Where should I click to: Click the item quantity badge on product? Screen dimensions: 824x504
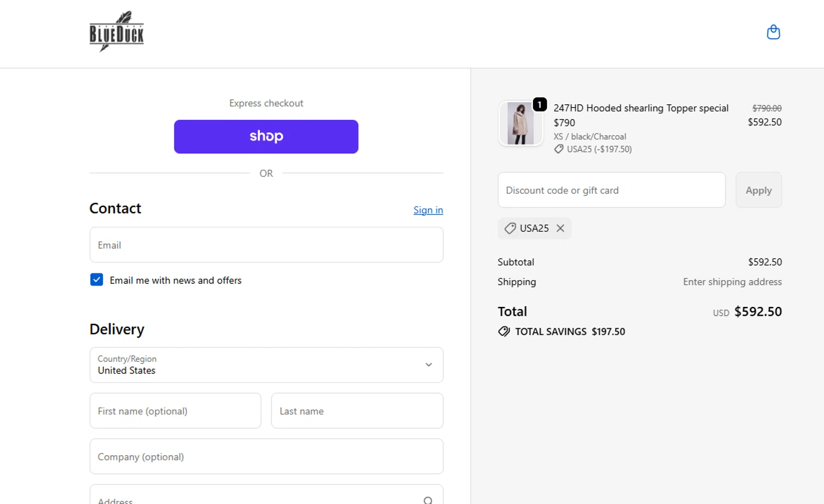(539, 104)
